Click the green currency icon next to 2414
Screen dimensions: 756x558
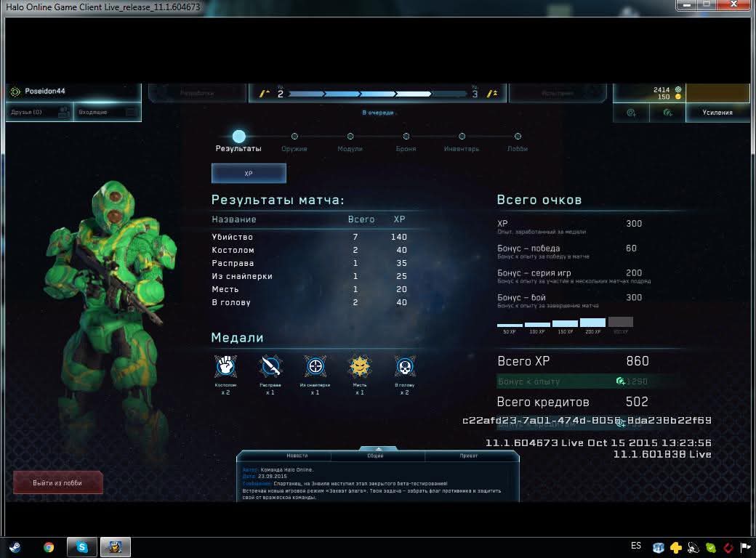pyautogui.click(x=678, y=89)
